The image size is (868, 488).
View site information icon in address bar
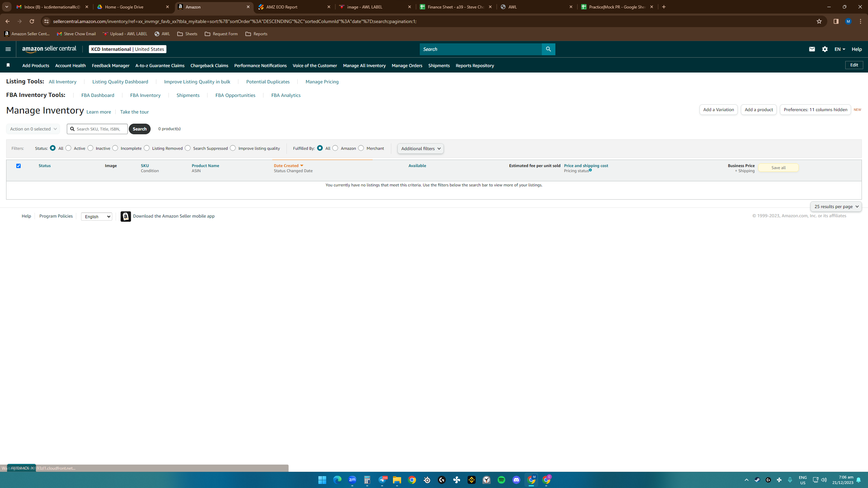(46, 21)
